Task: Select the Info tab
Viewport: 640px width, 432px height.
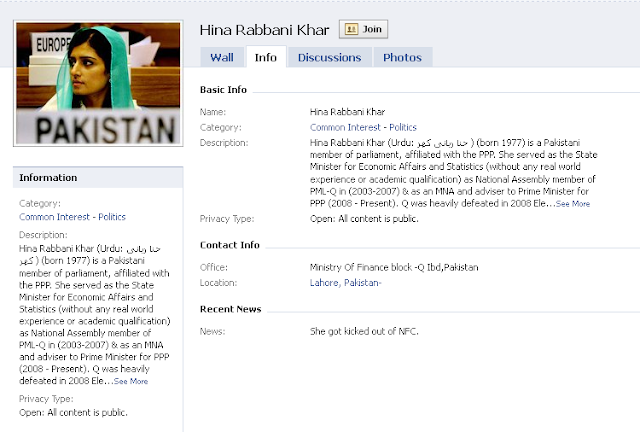Action: coord(266,57)
